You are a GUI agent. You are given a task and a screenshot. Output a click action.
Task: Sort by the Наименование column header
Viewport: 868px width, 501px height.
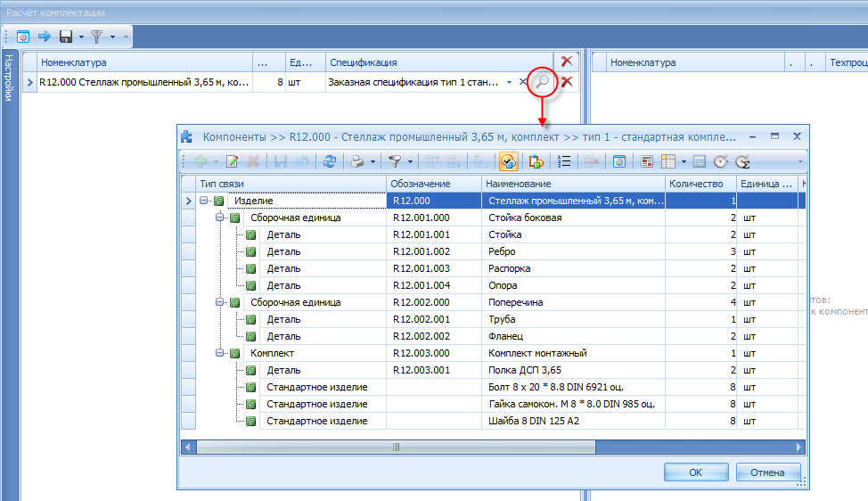(x=573, y=183)
